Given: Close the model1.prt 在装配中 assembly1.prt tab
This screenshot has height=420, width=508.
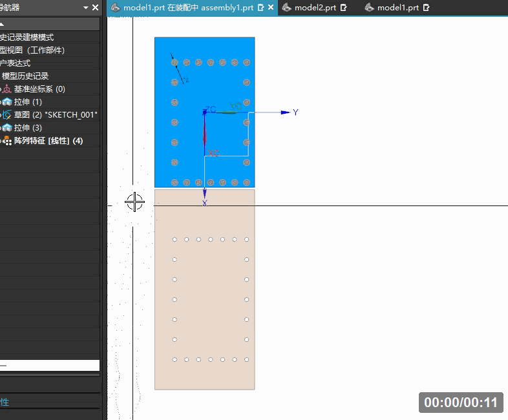Looking at the screenshot, I should pyautogui.click(x=271, y=7).
